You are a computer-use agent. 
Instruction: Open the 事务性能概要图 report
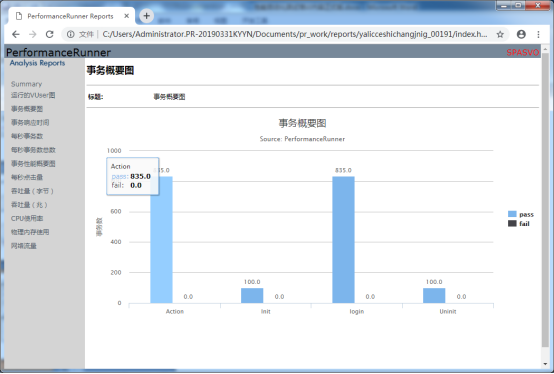[x=33, y=164]
